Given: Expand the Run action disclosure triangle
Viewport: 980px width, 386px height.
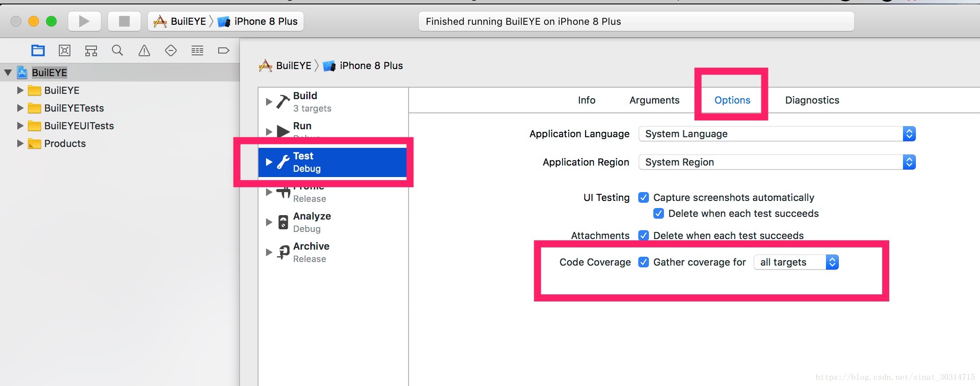Looking at the screenshot, I should coord(269,131).
